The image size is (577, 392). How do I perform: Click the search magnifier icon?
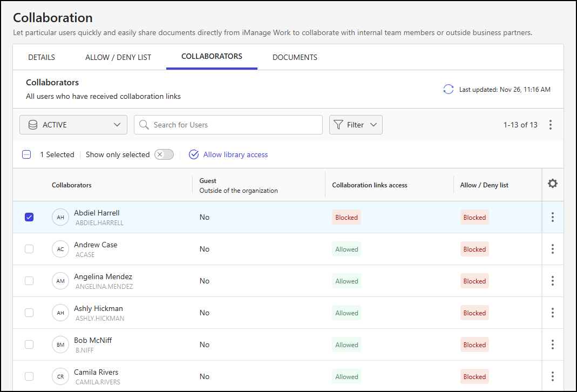click(144, 125)
